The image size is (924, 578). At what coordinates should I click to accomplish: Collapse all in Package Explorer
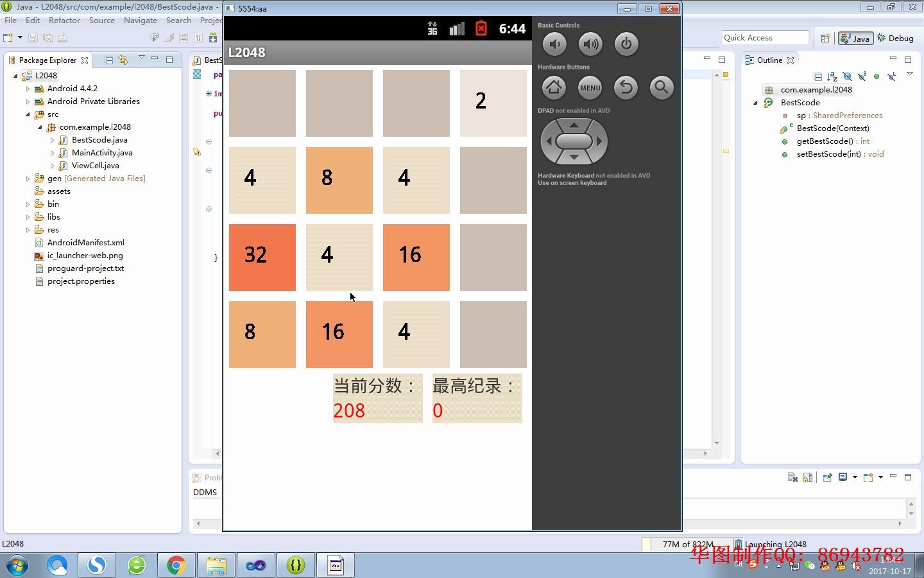click(x=109, y=60)
